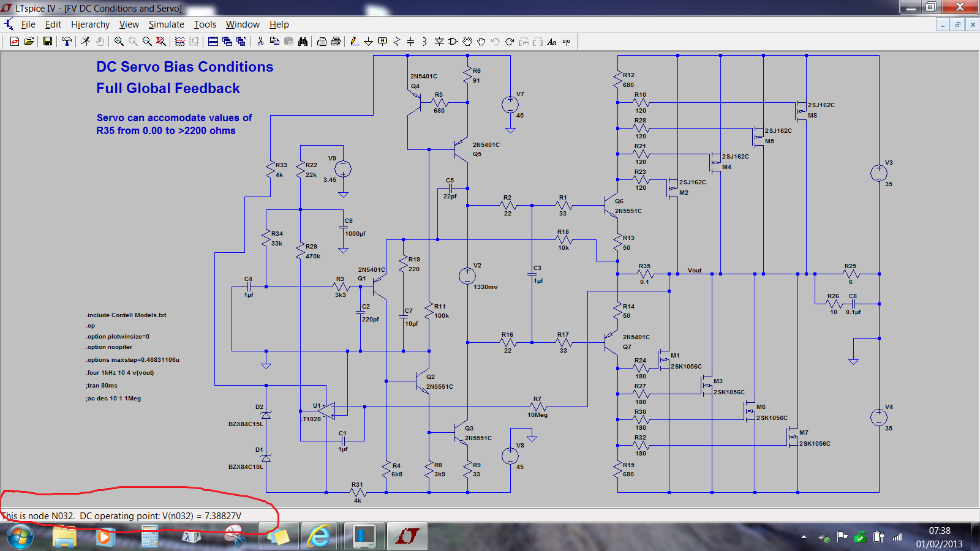Click the .options maxstep directive text
Viewport: 980px width, 551px height.
(x=133, y=360)
